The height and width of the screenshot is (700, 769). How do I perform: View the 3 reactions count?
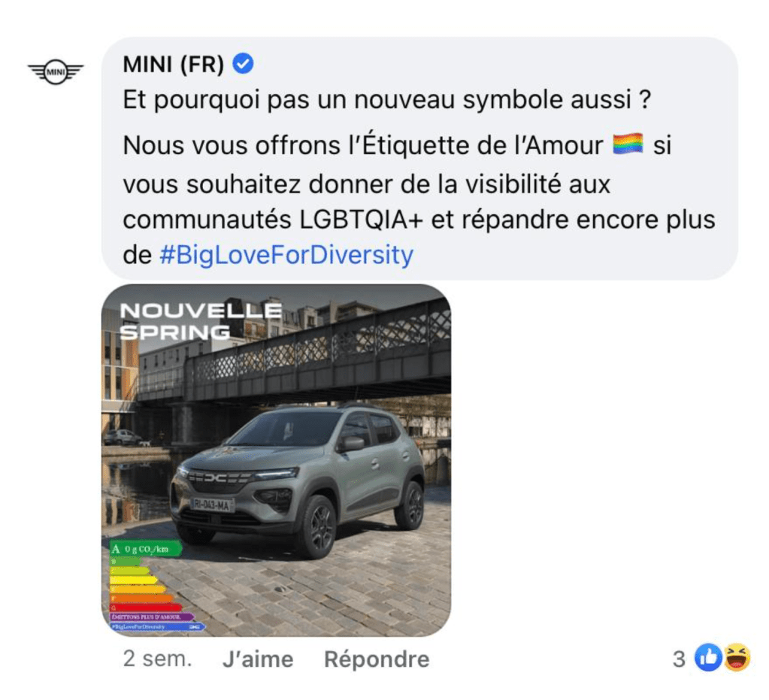tap(679, 659)
